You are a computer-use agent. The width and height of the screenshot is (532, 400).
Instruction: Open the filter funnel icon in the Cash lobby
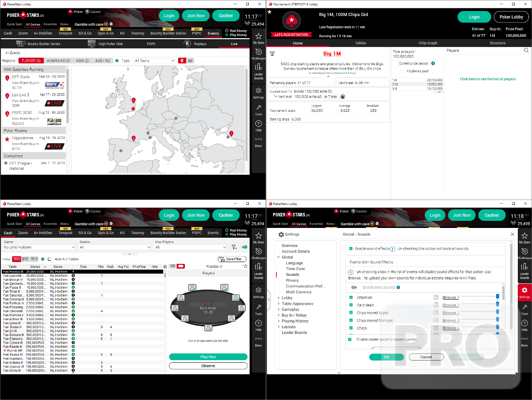tap(234, 247)
